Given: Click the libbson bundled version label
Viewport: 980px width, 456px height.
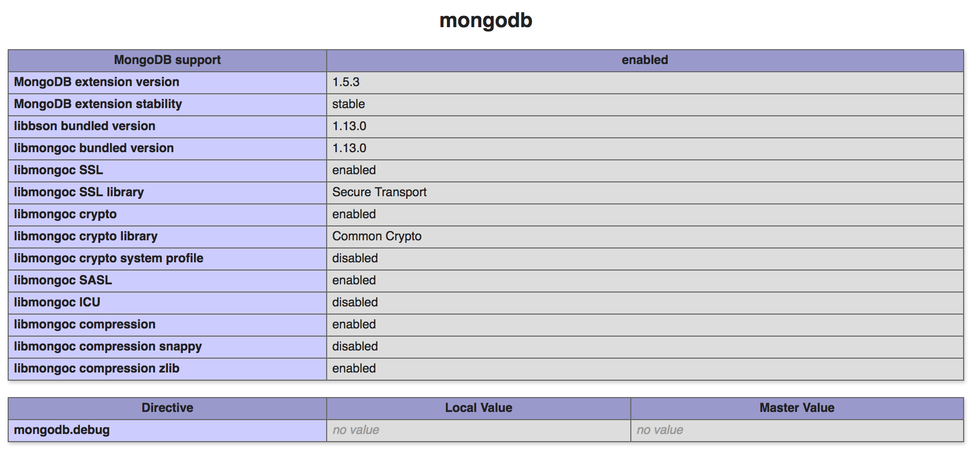Looking at the screenshot, I should tap(84, 126).
